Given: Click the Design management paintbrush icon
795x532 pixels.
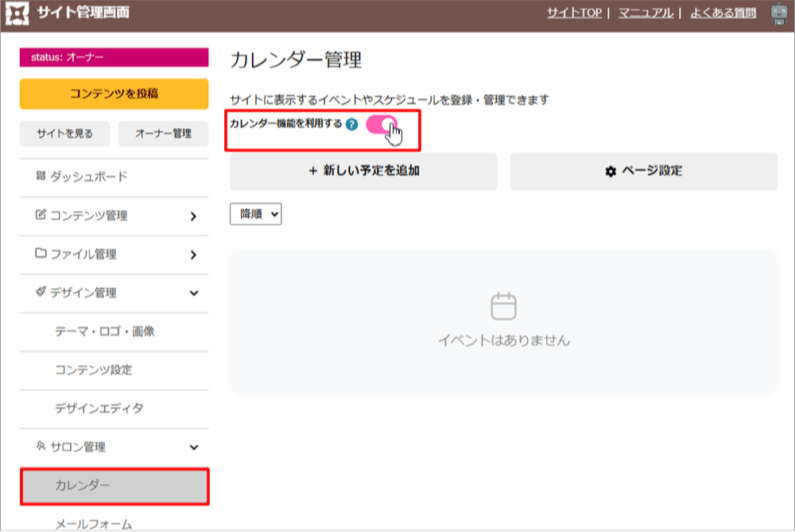Looking at the screenshot, I should pyautogui.click(x=41, y=293).
